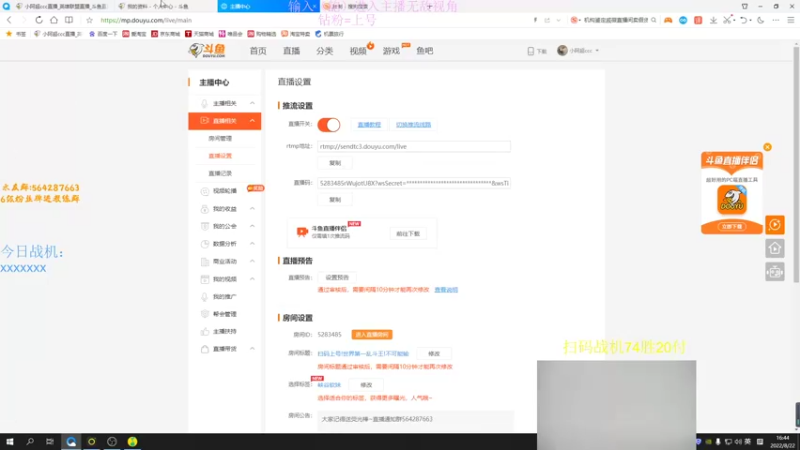Click the mobile 下载 icon in header
This screenshot has width=800, height=450.
point(531,51)
